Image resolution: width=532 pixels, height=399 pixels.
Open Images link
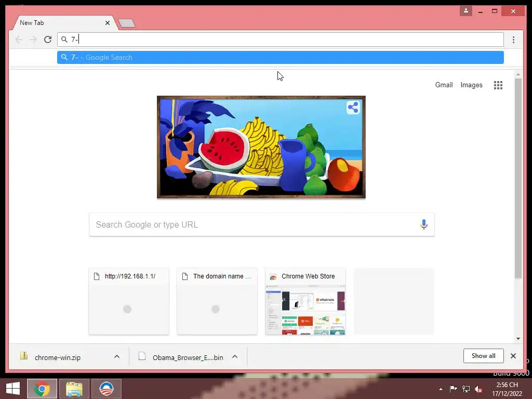pos(471,85)
